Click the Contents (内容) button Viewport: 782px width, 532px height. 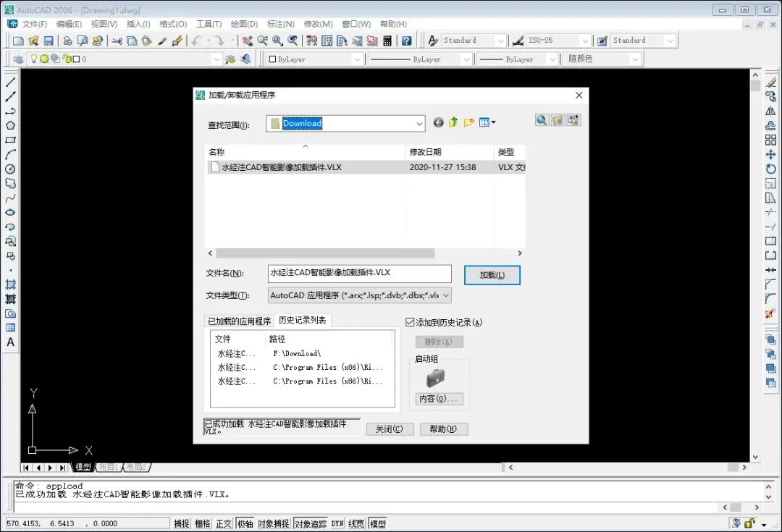coord(438,398)
